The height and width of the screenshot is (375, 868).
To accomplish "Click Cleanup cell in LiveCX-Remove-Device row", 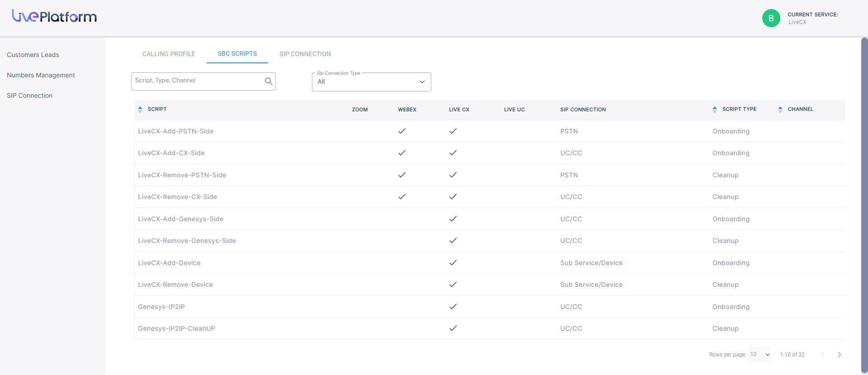I will point(726,285).
